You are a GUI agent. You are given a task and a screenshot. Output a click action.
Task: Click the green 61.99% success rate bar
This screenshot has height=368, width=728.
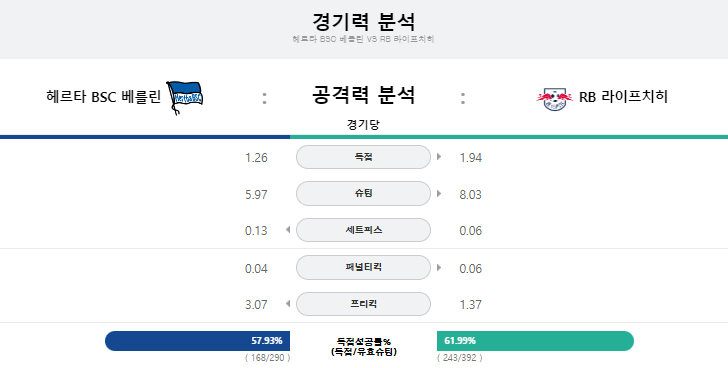click(535, 341)
